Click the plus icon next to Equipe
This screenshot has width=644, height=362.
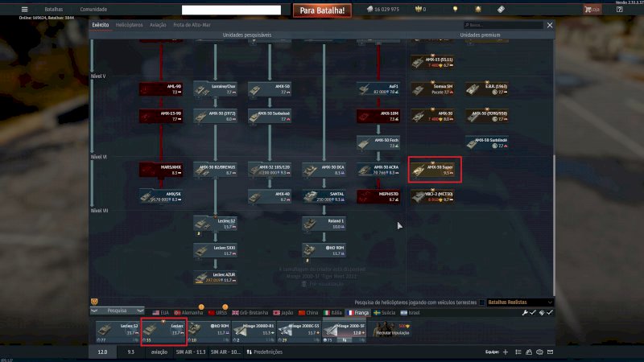click(x=506, y=352)
